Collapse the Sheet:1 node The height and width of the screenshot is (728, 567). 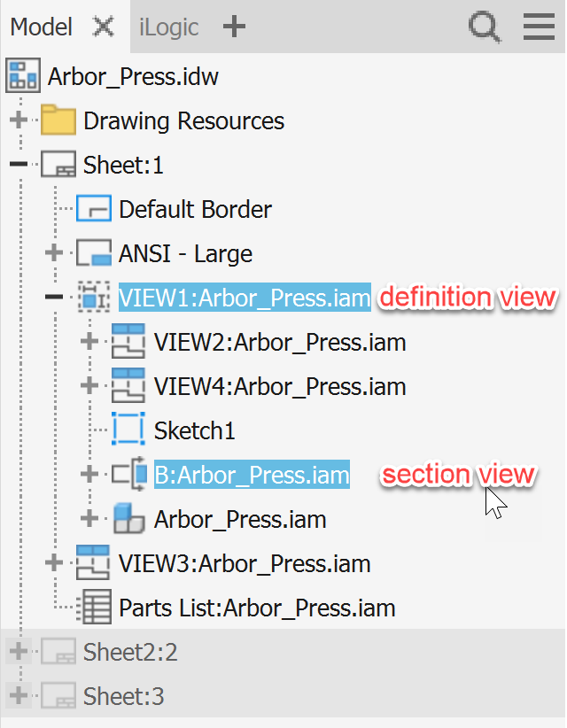tap(18, 164)
